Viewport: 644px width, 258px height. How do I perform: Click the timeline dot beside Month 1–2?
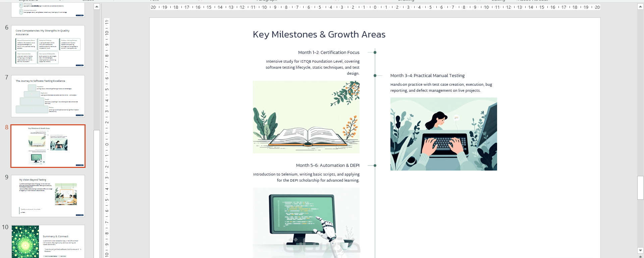[x=375, y=52]
